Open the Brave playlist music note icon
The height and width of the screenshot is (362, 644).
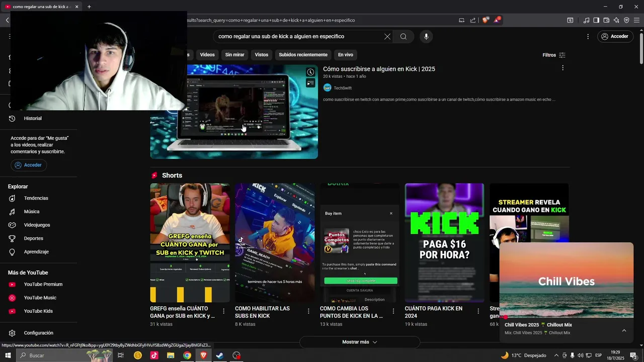[586, 20]
